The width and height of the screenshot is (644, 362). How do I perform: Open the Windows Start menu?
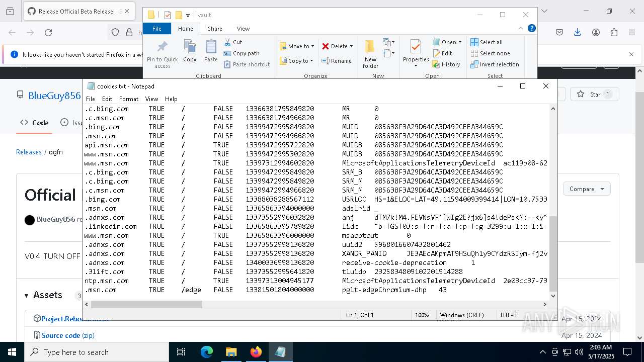(12, 352)
